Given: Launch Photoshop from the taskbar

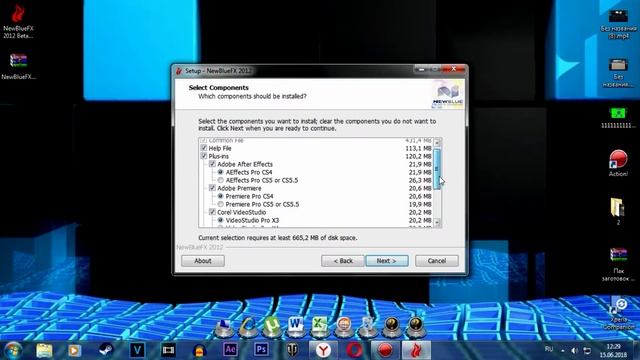Looking at the screenshot, I should click(261, 350).
